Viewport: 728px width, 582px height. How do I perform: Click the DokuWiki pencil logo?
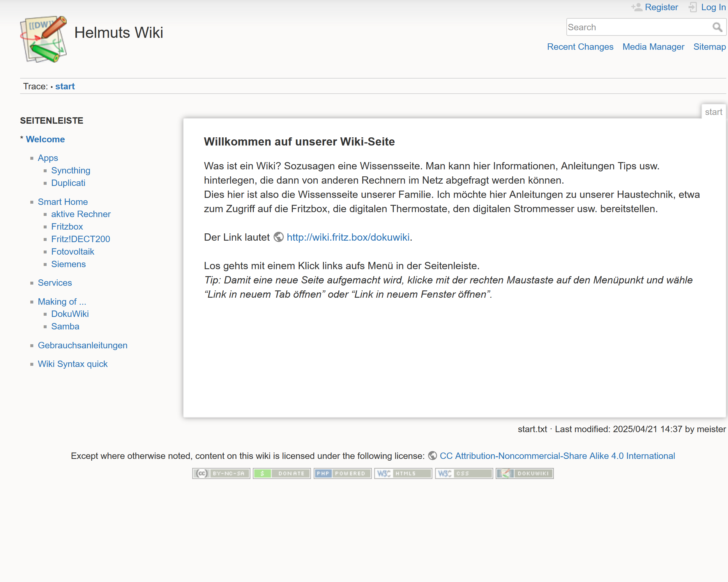pyautogui.click(x=43, y=39)
